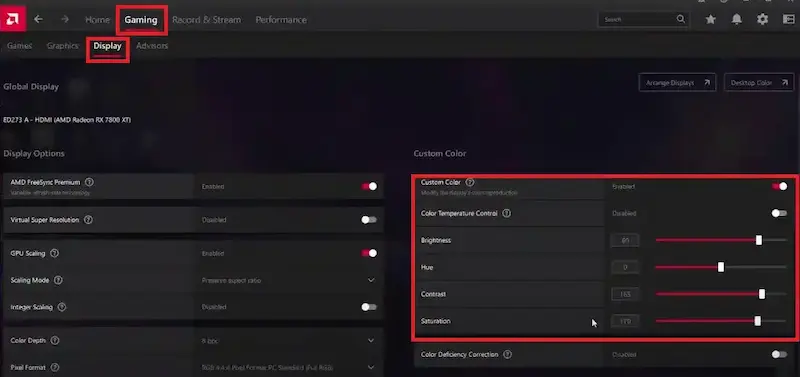
Task: Click the Custom Color section heading
Action: (440, 154)
